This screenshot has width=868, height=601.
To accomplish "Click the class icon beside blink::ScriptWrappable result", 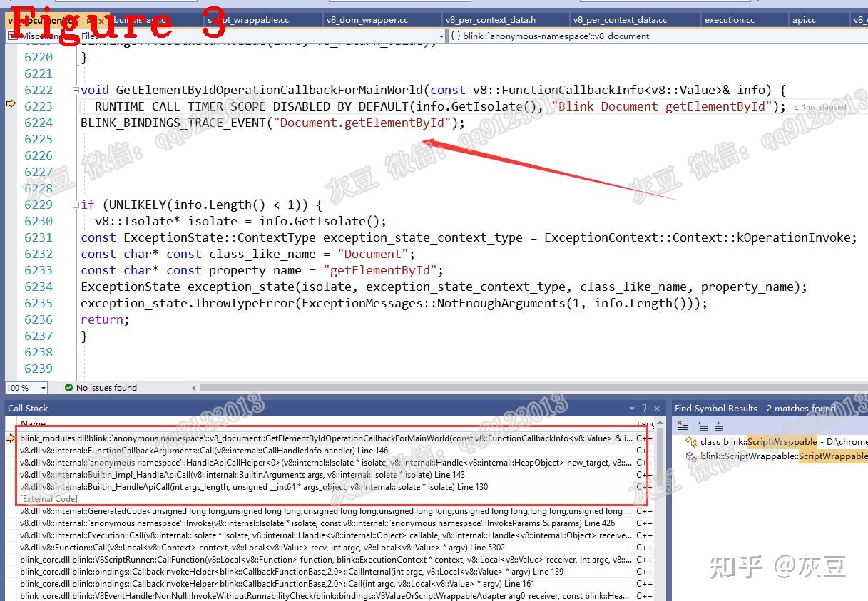I will pos(690,442).
